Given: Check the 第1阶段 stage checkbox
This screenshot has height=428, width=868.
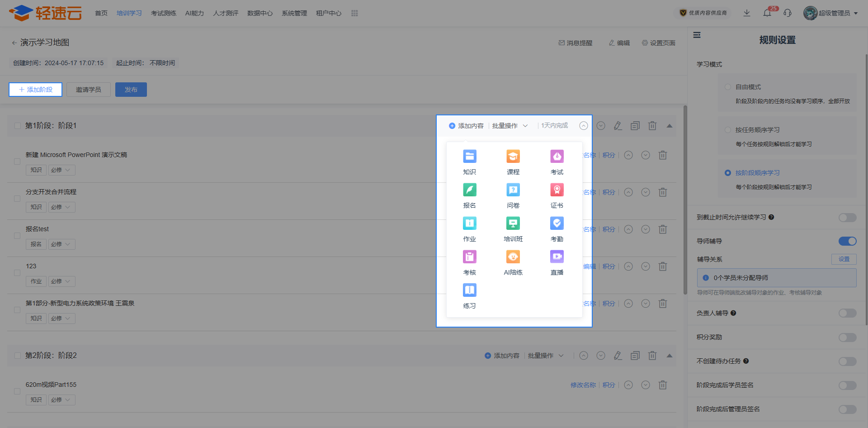Looking at the screenshot, I should 18,126.
